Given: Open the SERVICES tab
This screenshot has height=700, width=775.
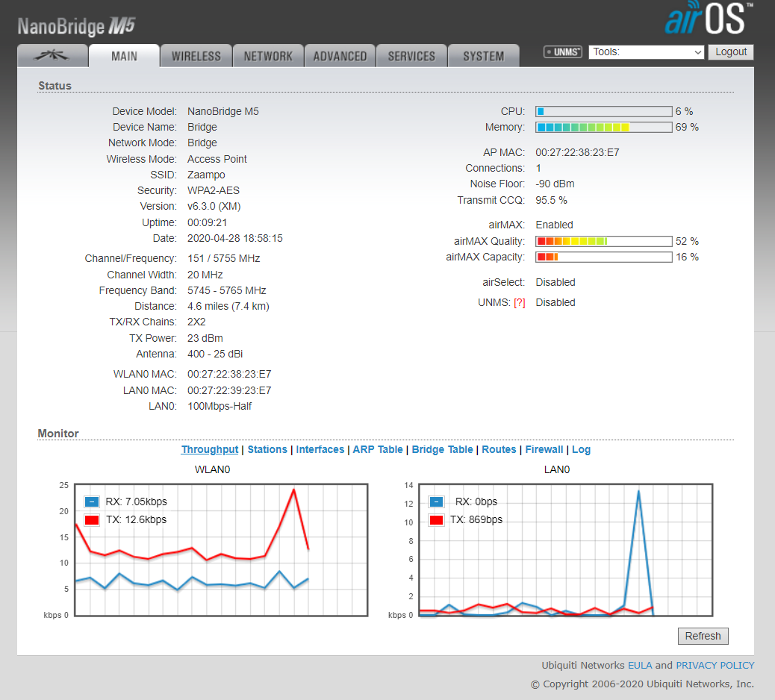Looking at the screenshot, I should coord(411,56).
